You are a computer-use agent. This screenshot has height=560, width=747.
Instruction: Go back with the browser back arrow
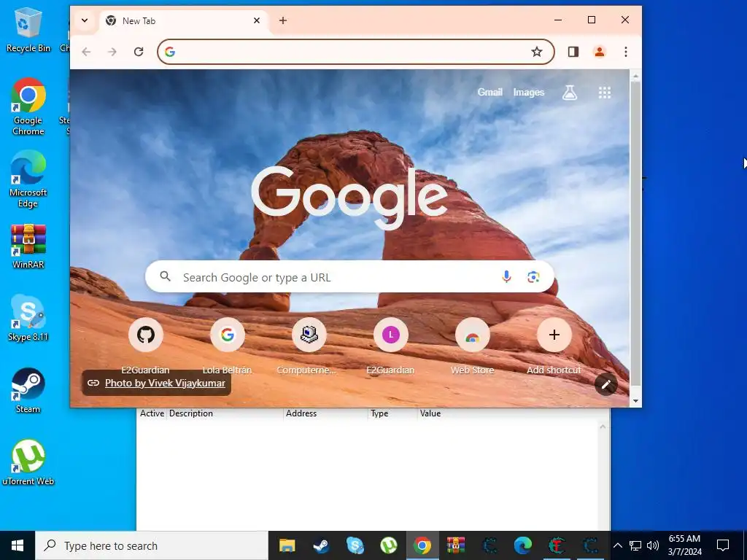86,52
